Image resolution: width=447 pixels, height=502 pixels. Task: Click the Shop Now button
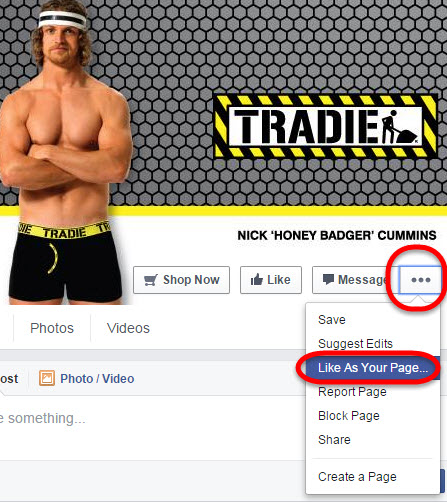click(x=181, y=280)
